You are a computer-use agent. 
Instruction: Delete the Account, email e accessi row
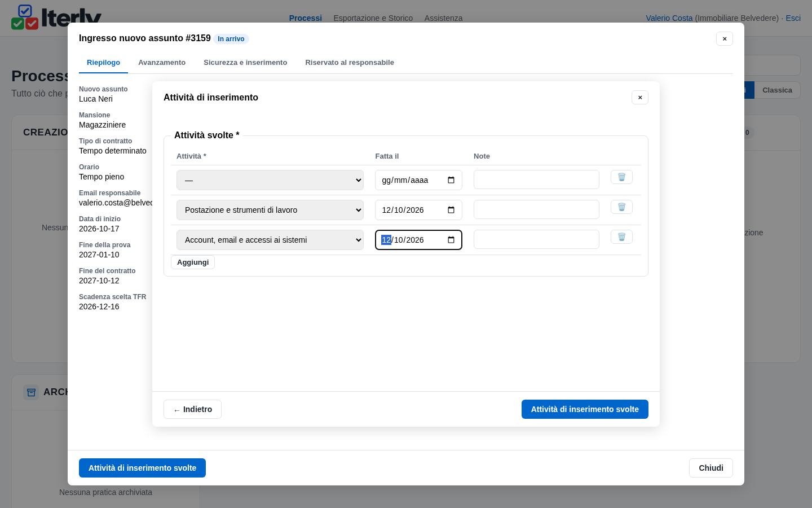tap(621, 237)
